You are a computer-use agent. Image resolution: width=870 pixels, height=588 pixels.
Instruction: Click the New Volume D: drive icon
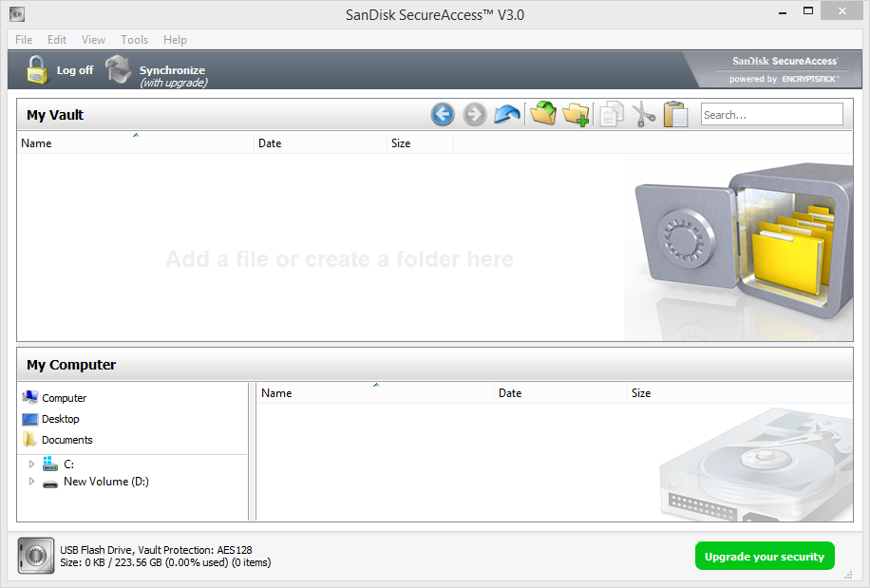pyautogui.click(x=50, y=484)
